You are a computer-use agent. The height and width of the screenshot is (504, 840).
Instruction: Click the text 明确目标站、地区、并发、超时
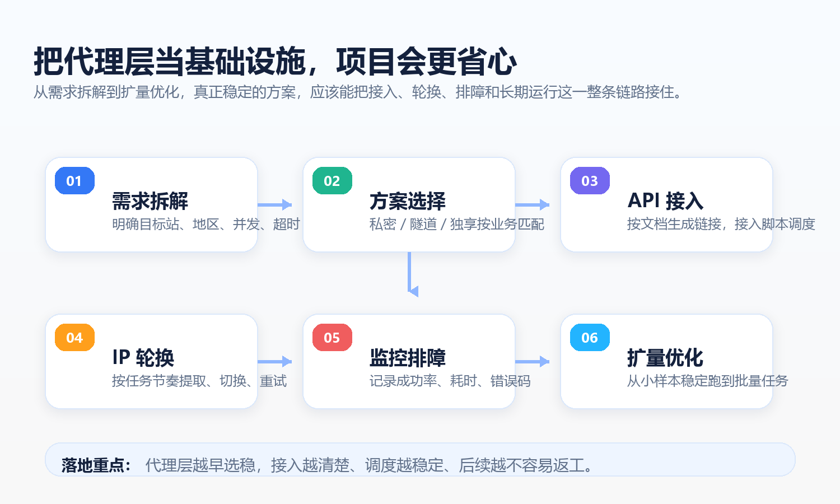206,224
